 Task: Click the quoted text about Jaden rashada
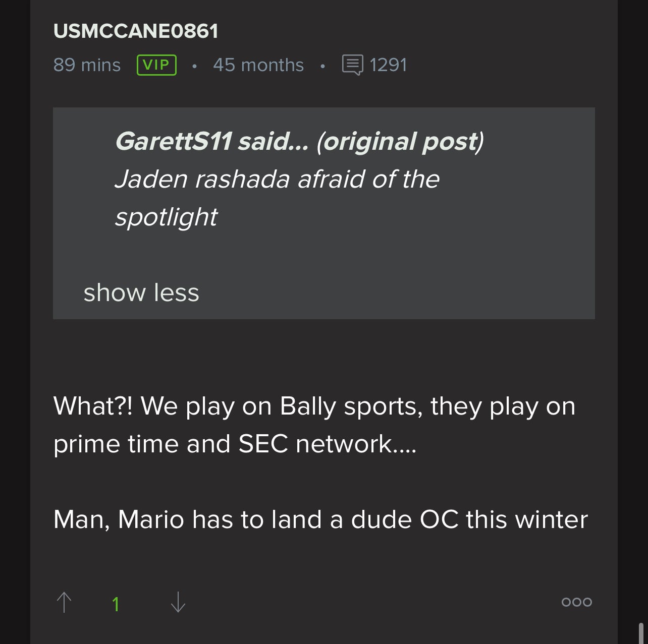pyautogui.click(x=277, y=179)
